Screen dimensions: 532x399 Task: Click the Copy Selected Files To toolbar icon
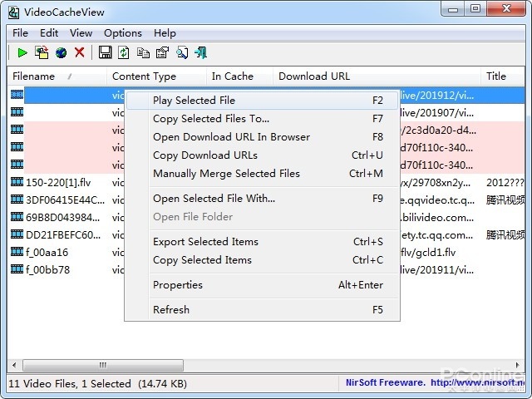[42, 53]
